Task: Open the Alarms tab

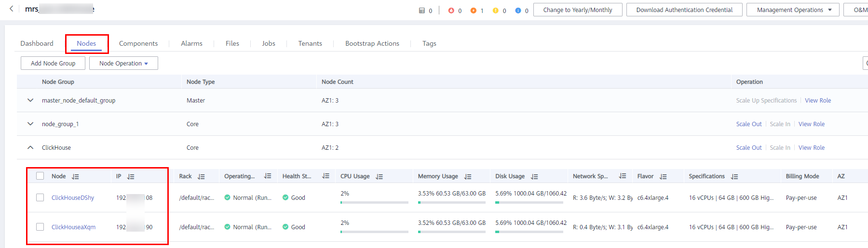Action: [x=191, y=43]
